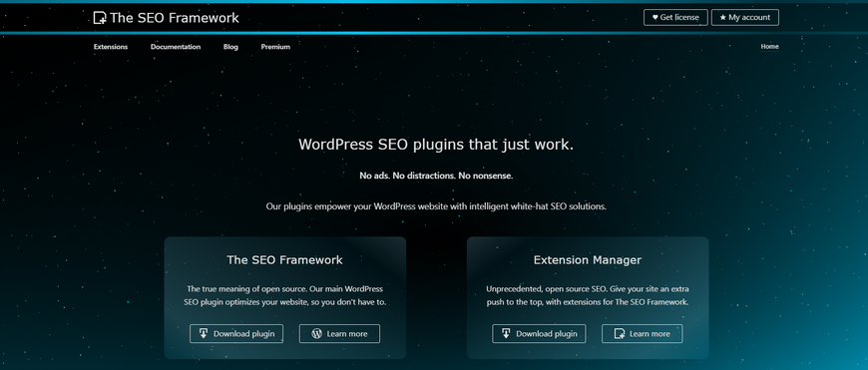
Task: Go to the Home breadcrumb link
Action: pyautogui.click(x=769, y=47)
